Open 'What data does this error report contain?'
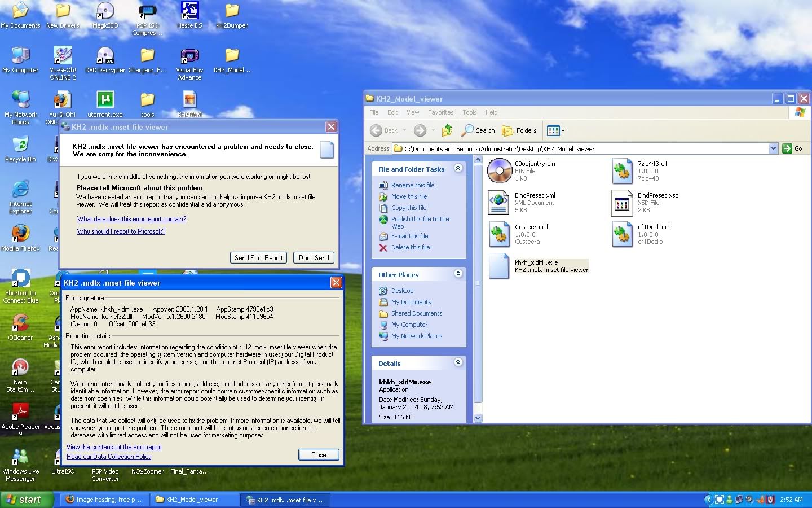This screenshot has width=812, height=508. [131, 219]
